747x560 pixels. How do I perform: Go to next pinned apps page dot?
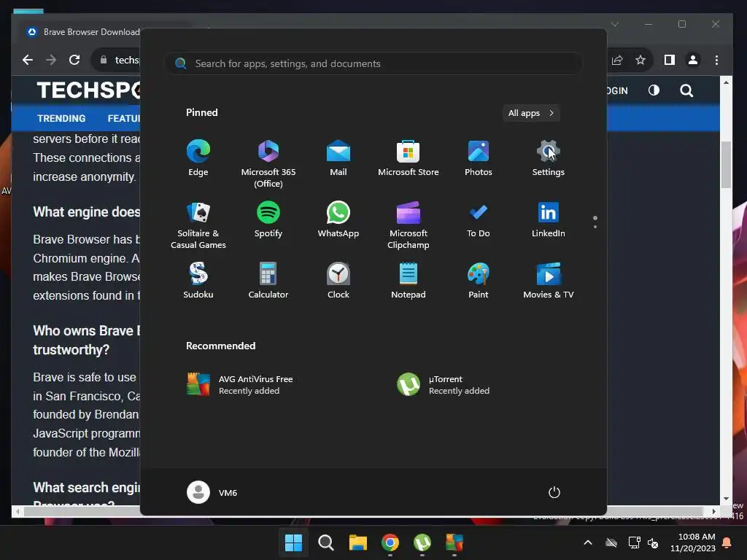(595, 227)
